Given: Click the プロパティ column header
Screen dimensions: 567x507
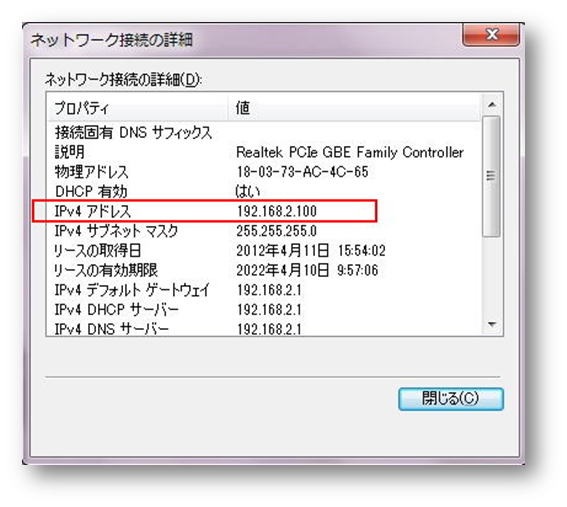Looking at the screenshot, I should coord(138,107).
